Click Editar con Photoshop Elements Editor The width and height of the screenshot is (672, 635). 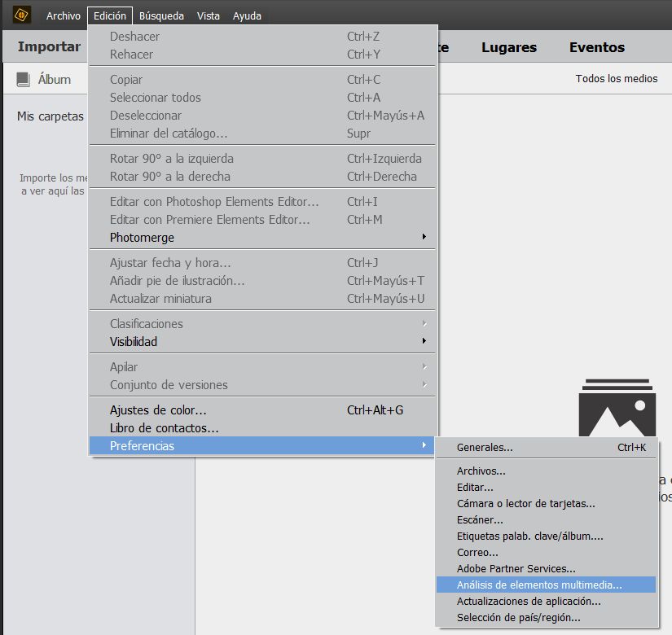pyautogui.click(x=262, y=201)
